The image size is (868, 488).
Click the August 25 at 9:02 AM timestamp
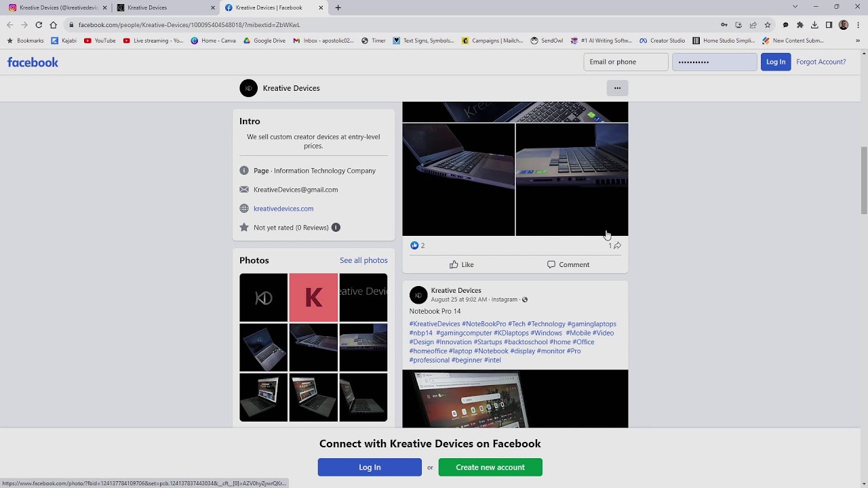(x=459, y=300)
